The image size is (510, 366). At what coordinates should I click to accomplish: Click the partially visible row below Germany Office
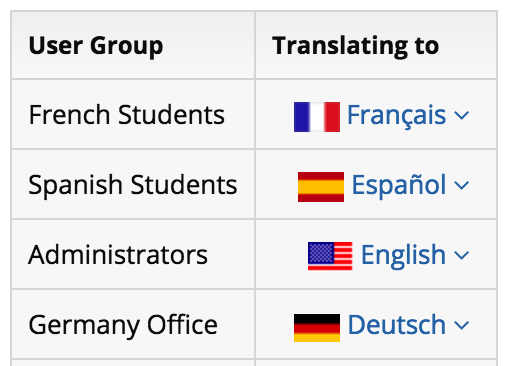tap(254, 363)
